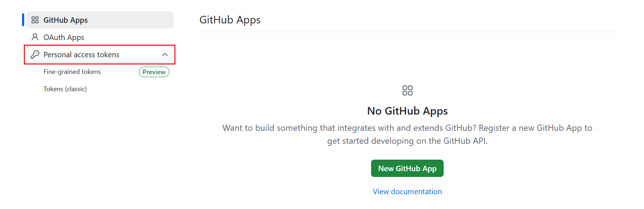The height and width of the screenshot is (209, 644).
Task: Click the empty sidebar space below Tokens (classic)
Action: pos(97,144)
